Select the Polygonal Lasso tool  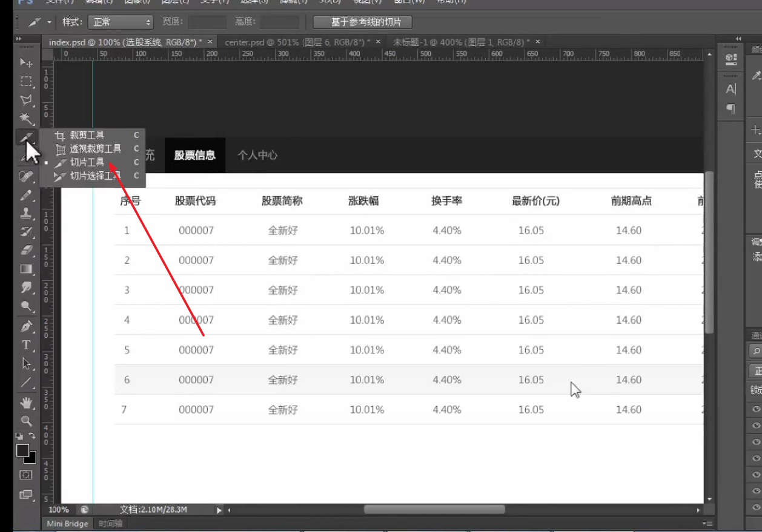tap(26, 100)
